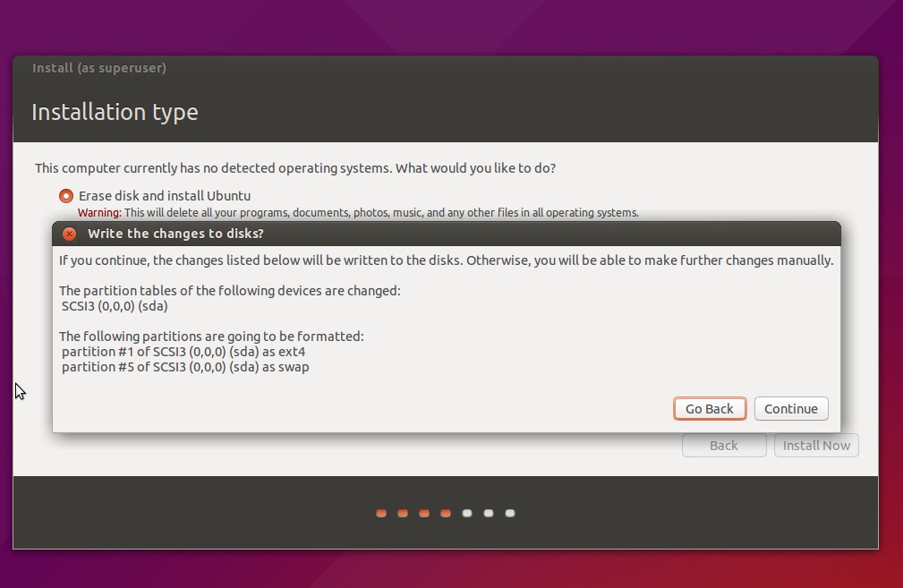This screenshot has height=588, width=903.
Task: Click the 'SCSI3 (0,0,0) (sda)' device line
Action: (115, 306)
